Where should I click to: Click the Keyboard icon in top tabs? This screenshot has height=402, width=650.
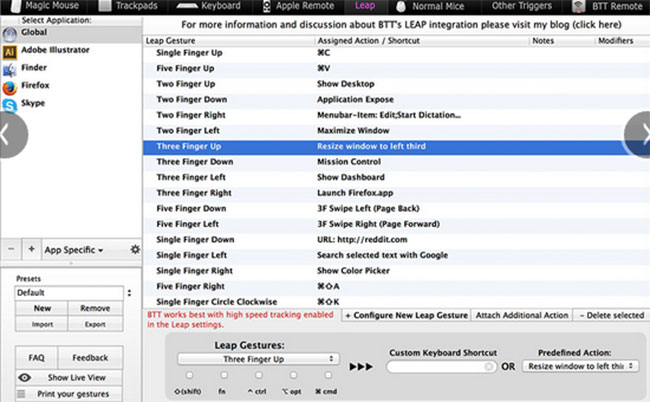click(187, 6)
